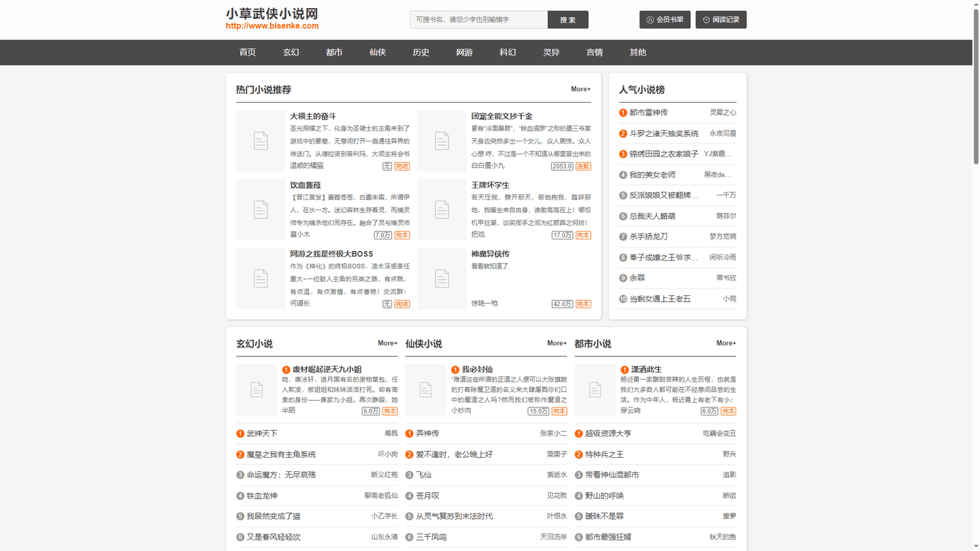Image resolution: width=980 pixels, height=551 pixels.
Task: Open the novel title 饮血蒹葭
Action: point(306,185)
